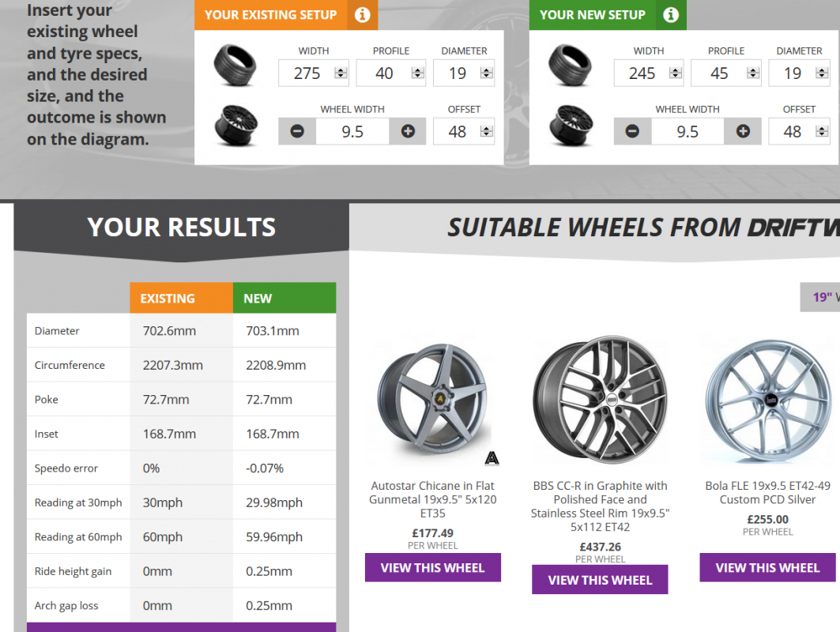Decrease existing wheel width with minus button
Viewport: 840px width, 632px height.
coord(297,131)
